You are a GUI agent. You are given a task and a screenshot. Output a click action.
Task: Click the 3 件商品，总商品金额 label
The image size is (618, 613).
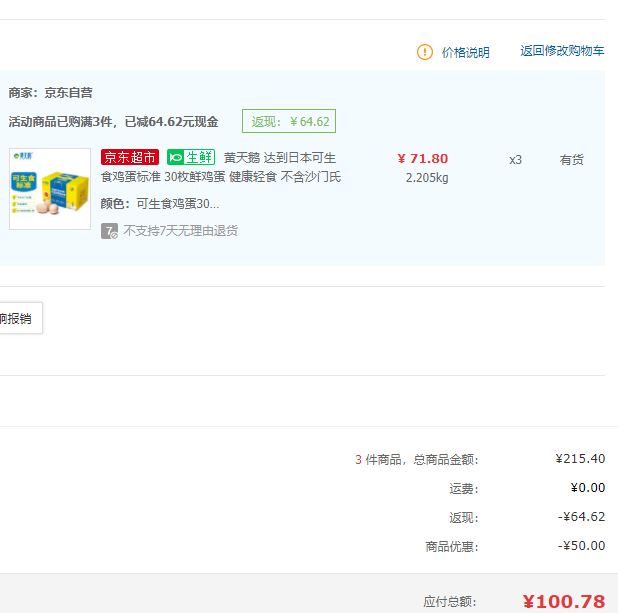417,460
